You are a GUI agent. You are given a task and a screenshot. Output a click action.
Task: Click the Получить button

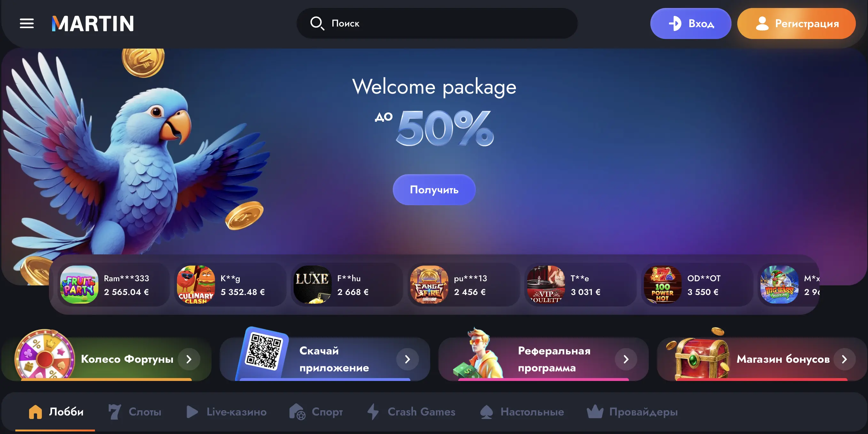[x=434, y=190]
